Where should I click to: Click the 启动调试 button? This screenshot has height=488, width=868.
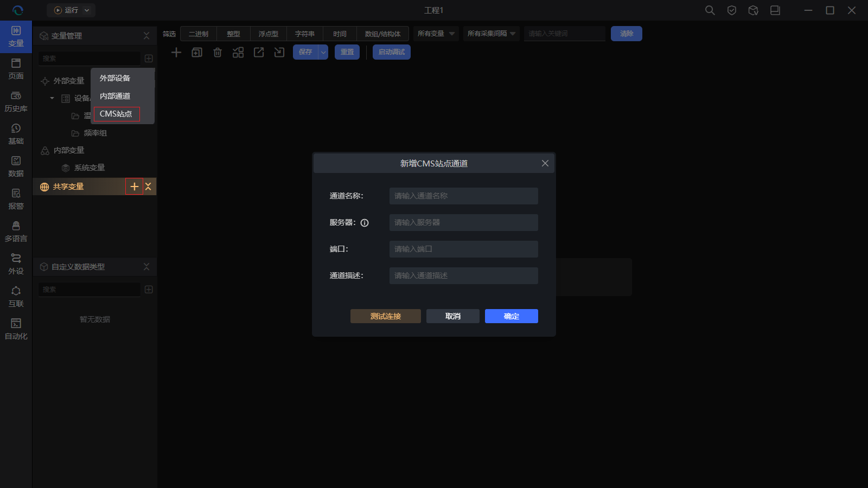coord(392,52)
